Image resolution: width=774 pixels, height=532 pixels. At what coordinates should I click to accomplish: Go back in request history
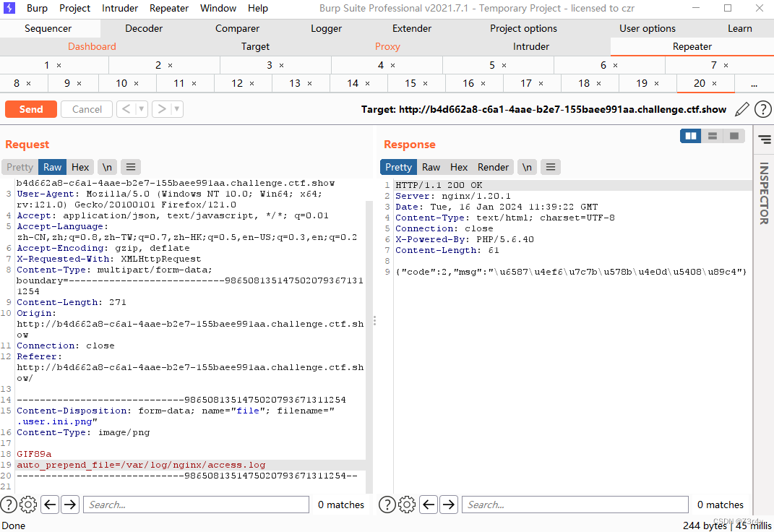point(126,109)
